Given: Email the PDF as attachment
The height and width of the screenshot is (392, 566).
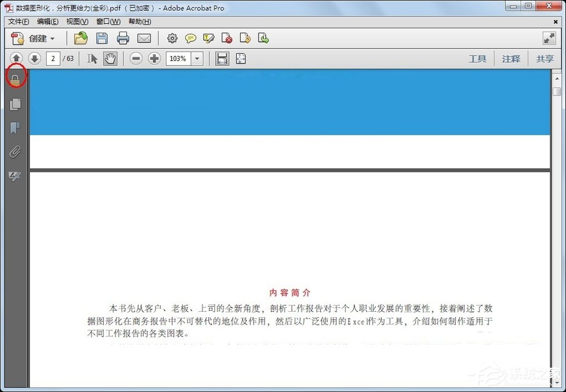Looking at the screenshot, I should tap(144, 38).
